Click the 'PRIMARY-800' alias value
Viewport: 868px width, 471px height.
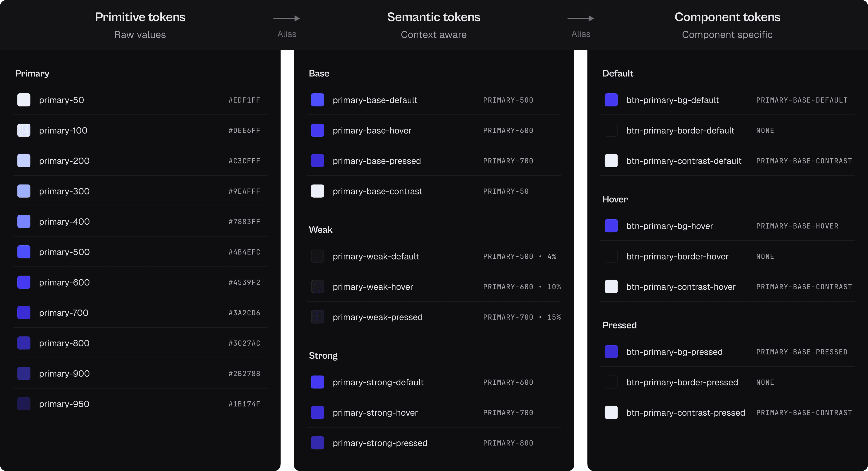pos(508,443)
